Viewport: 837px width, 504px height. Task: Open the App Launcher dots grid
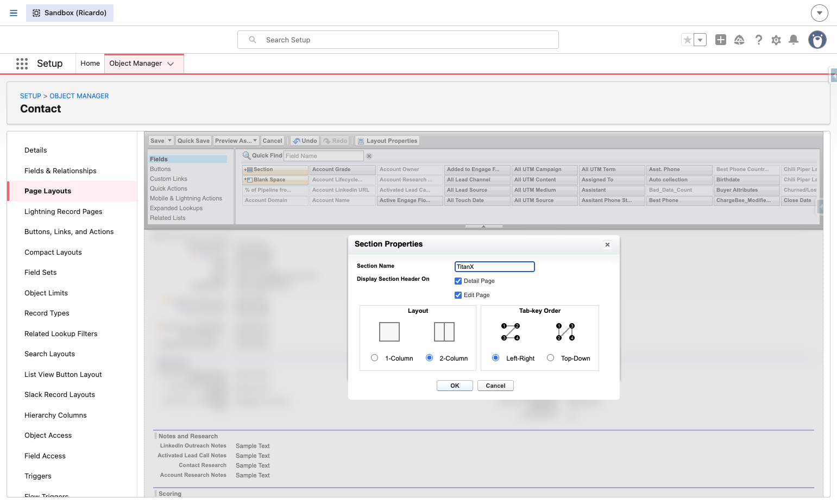point(22,64)
